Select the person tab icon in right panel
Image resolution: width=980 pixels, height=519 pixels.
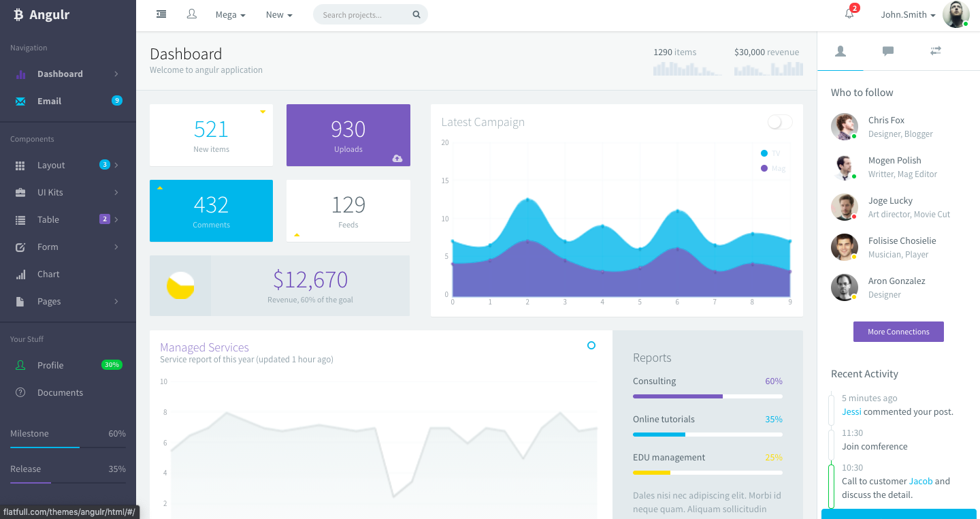coord(840,51)
